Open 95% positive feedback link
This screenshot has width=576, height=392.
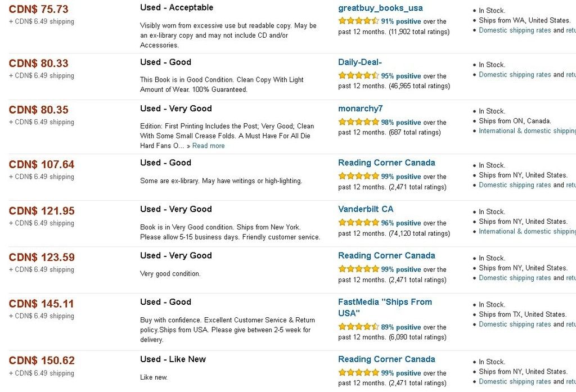401,76
